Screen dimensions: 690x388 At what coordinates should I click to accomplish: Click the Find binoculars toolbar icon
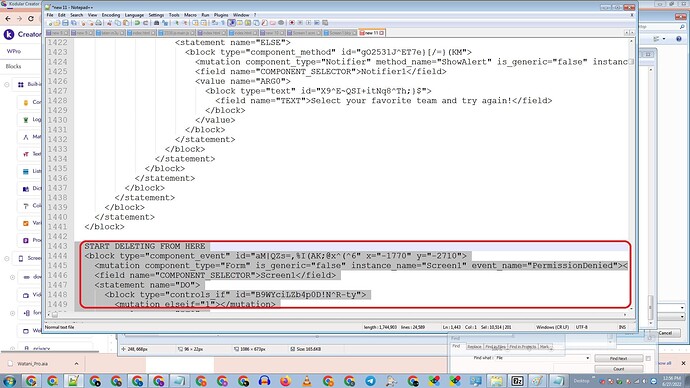[156, 23]
